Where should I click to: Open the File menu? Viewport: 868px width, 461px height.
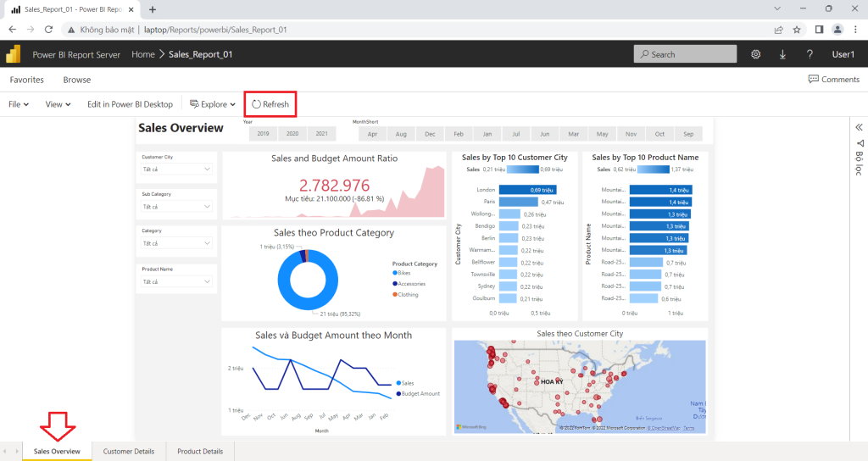pyautogui.click(x=19, y=104)
